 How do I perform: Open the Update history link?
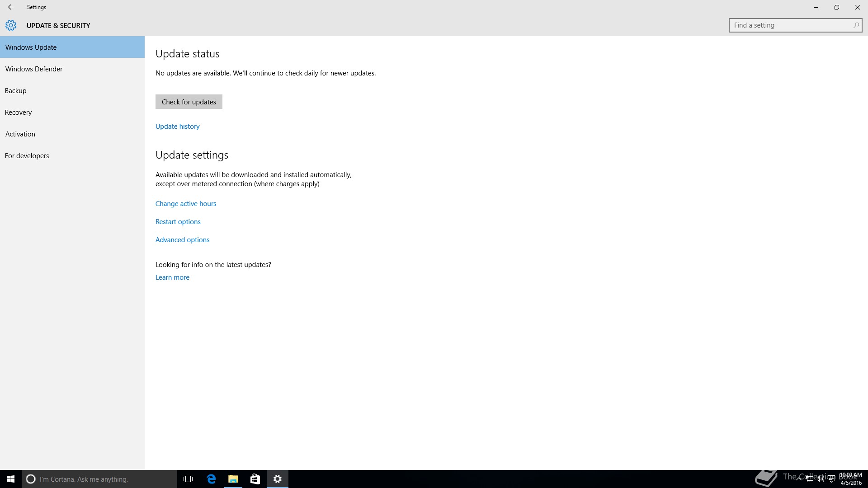tap(178, 127)
